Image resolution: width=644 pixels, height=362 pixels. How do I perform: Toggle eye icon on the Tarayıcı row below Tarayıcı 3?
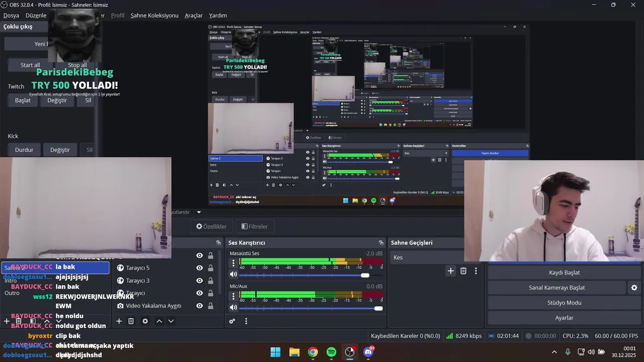(200, 293)
